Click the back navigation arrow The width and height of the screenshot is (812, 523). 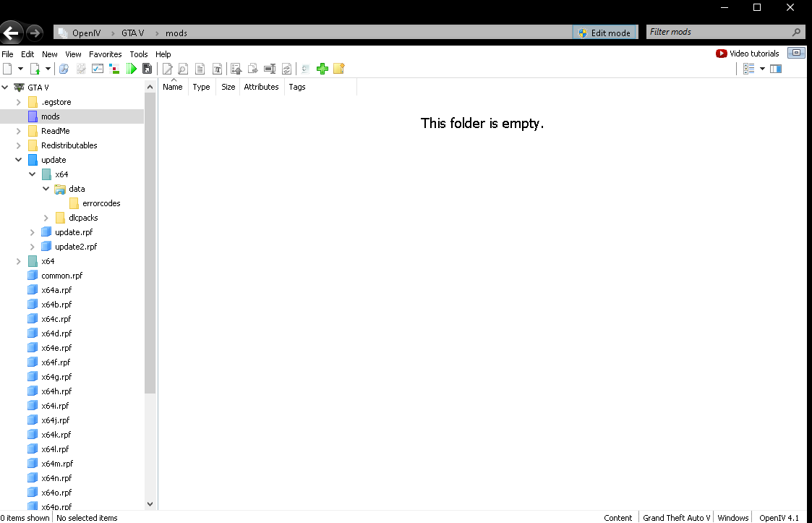click(11, 33)
